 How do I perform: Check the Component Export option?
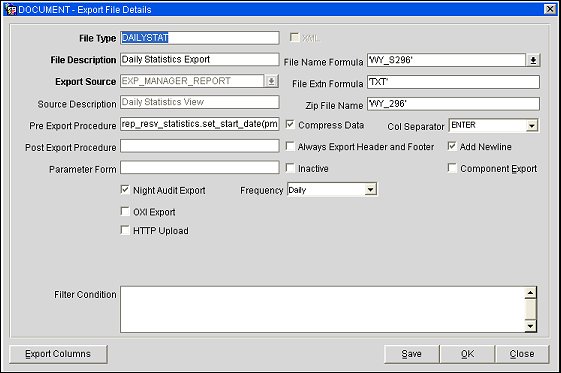452,168
